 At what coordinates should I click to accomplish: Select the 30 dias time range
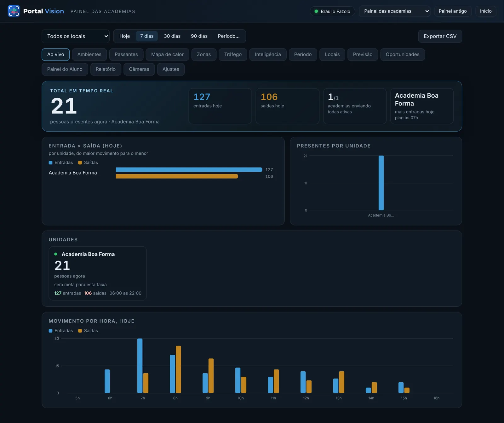(172, 36)
